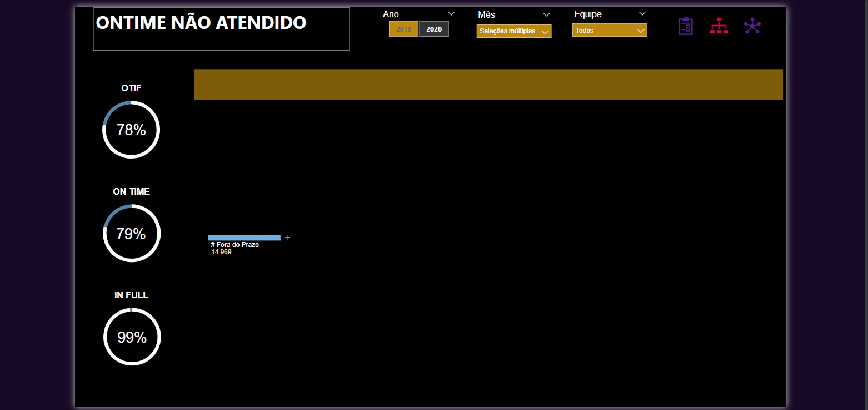This screenshot has height=410, width=868.
Task: Click the value 14.969
Action: click(221, 252)
